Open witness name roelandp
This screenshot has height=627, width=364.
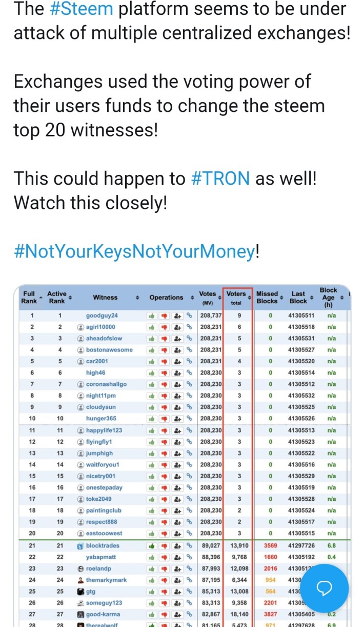[x=99, y=569]
